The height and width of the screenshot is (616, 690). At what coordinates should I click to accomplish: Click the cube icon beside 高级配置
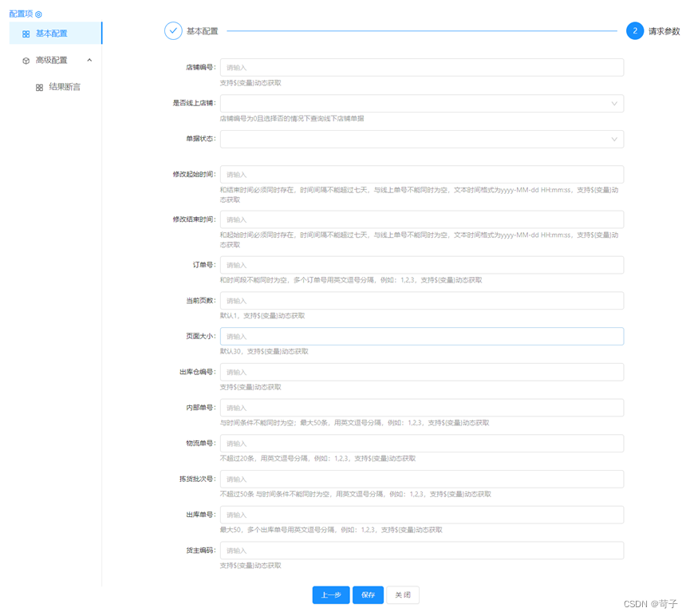26,61
